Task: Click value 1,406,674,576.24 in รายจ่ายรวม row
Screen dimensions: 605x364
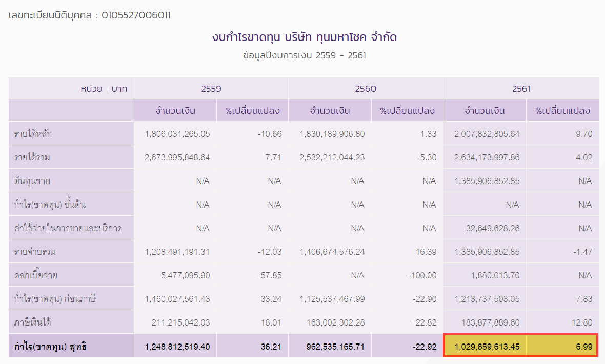Action: click(332, 252)
